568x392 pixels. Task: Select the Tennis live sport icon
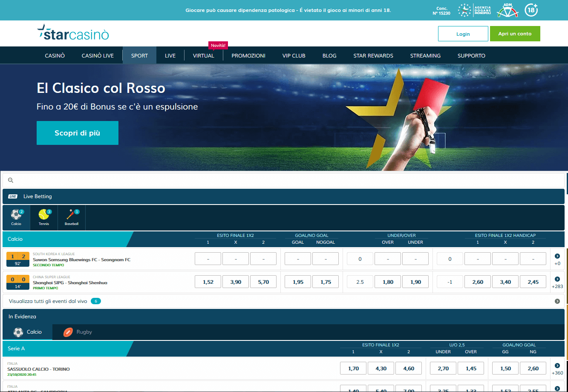pos(44,218)
